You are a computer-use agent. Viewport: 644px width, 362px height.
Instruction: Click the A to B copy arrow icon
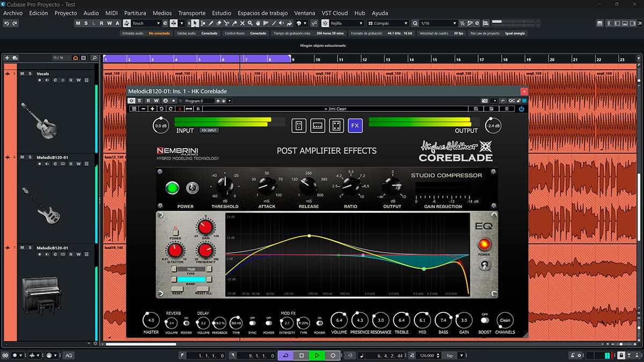189,109
